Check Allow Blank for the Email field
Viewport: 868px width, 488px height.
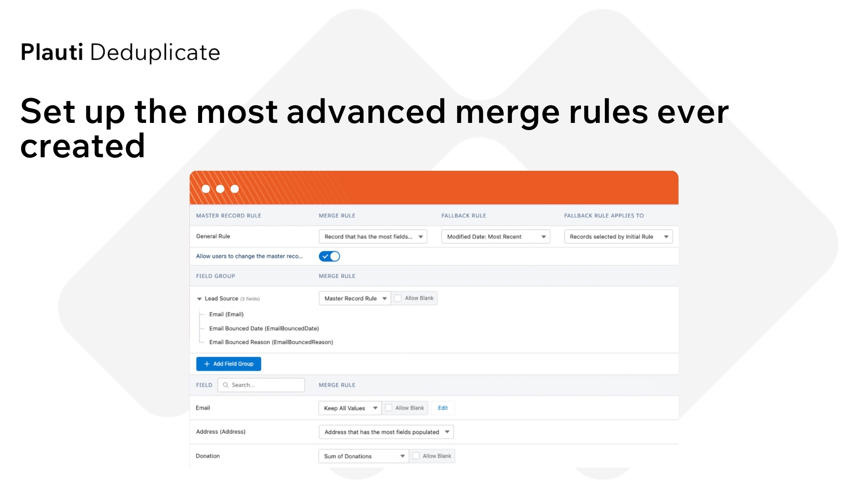(388, 408)
